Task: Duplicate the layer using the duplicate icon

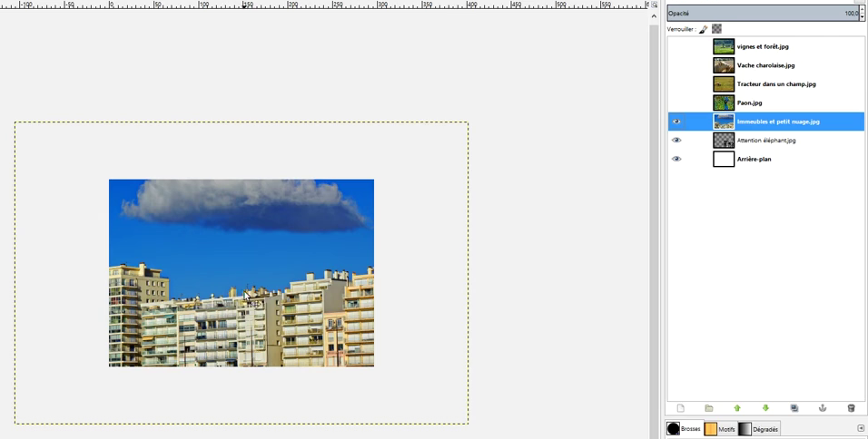Action: [794, 408]
